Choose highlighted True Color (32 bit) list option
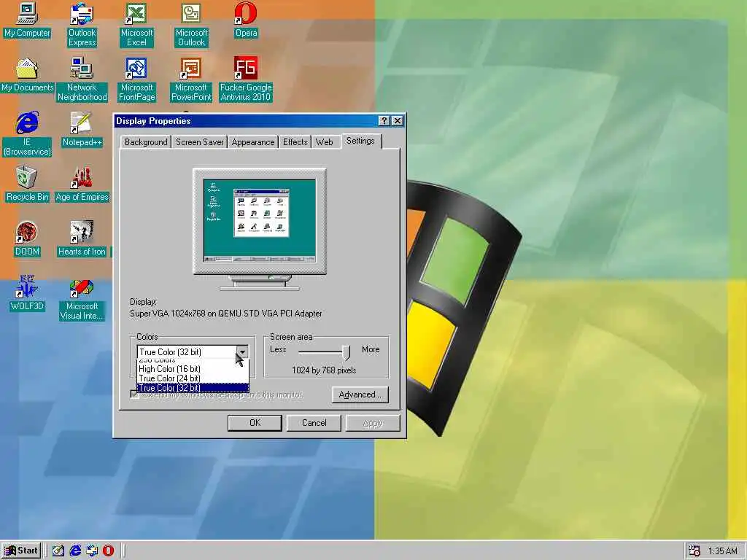The image size is (747, 560). coord(193,388)
